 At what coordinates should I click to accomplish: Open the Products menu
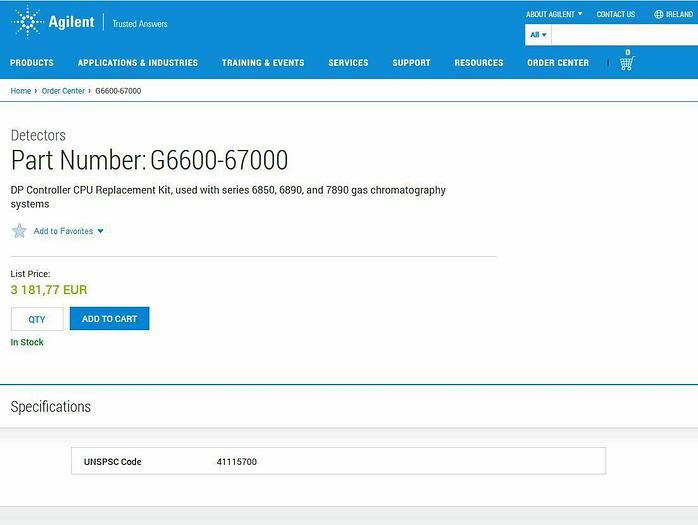32,63
